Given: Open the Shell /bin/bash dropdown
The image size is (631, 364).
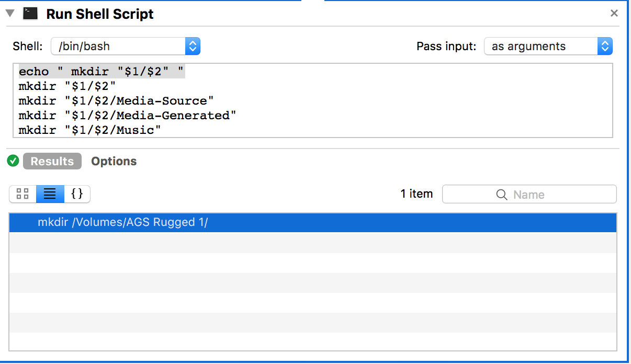Looking at the screenshot, I should click(x=126, y=46).
